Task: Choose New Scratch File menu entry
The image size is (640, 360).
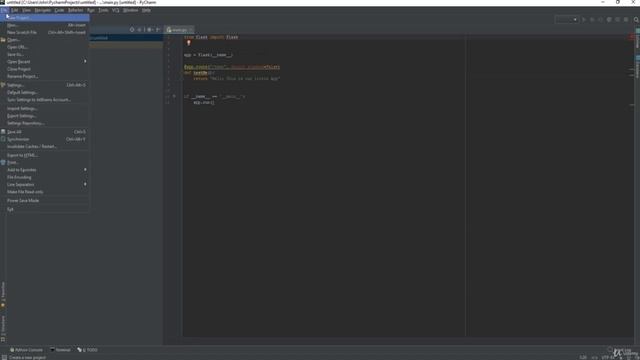Action: [x=44, y=32]
